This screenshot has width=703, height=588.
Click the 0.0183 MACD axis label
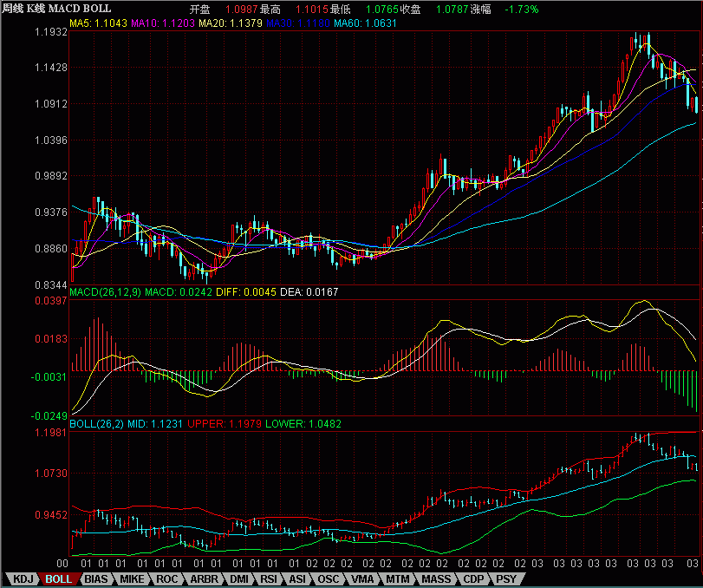click(x=51, y=338)
